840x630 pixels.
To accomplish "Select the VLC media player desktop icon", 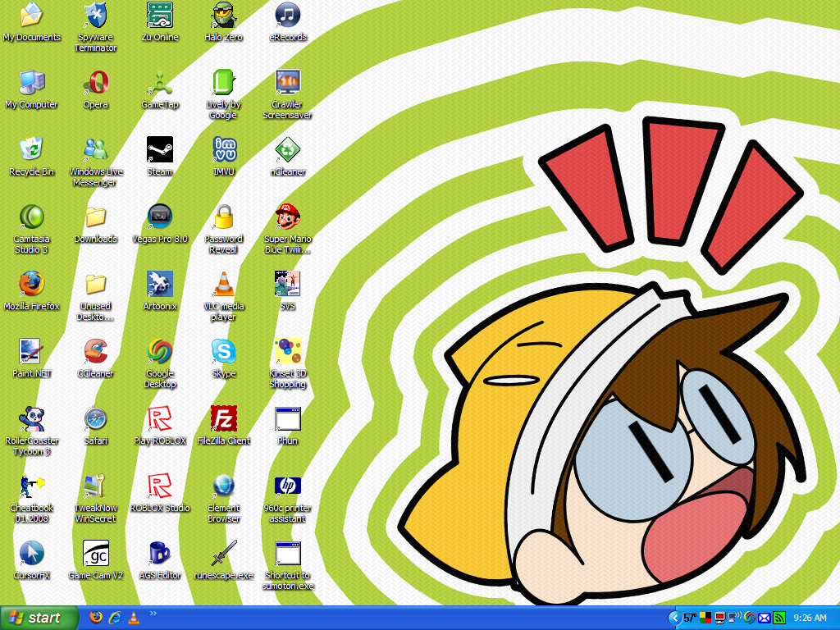I will 223,284.
